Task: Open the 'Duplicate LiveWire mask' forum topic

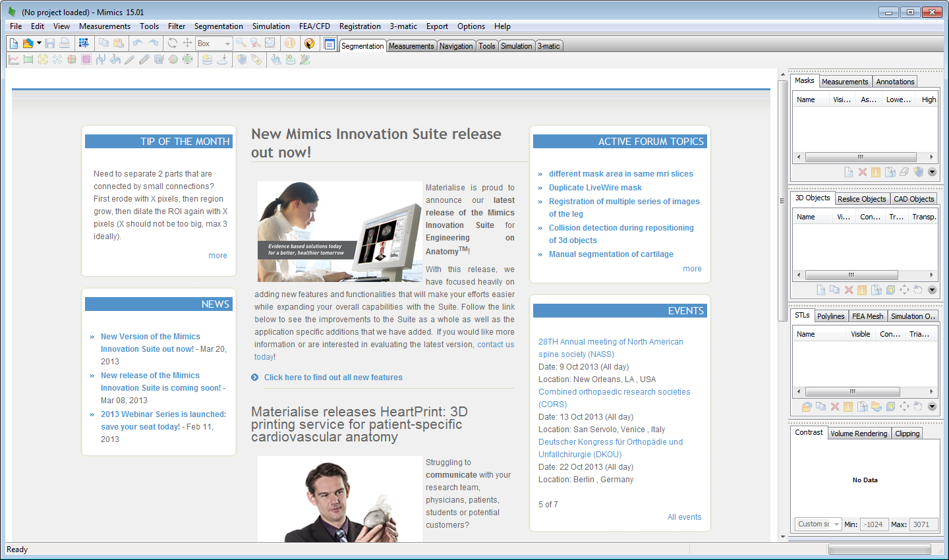Action: tap(595, 188)
